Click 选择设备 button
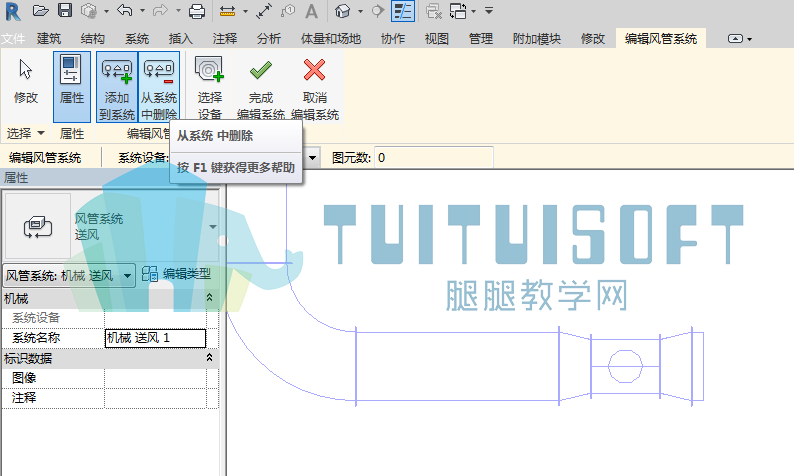 pyautogui.click(x=210, y=87)
